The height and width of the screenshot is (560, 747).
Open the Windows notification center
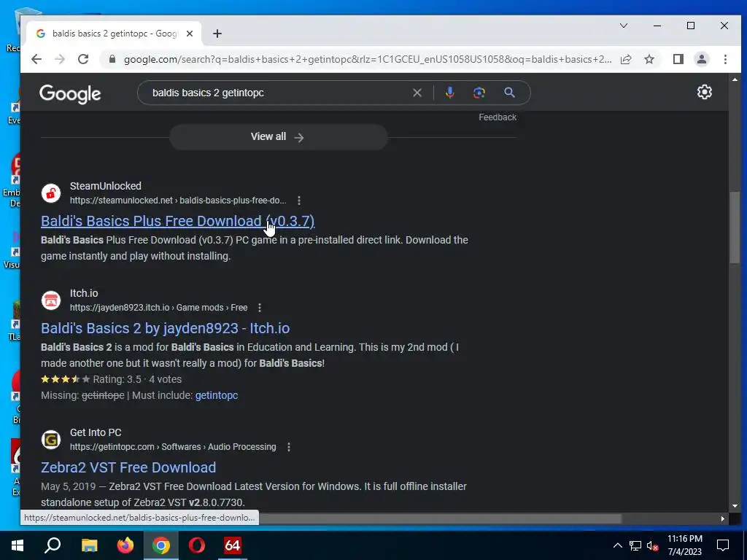723,545
